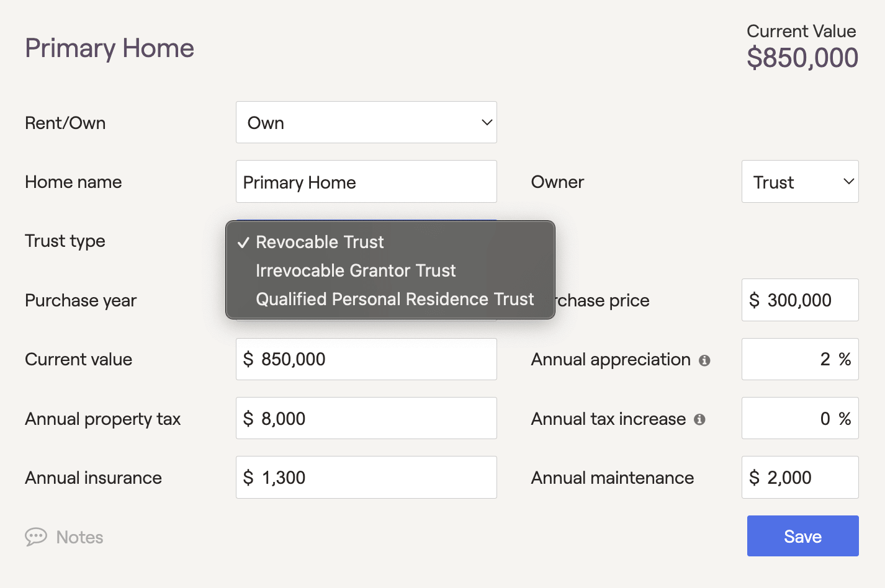Click the Annual property tax field

(x=366, y=418)
